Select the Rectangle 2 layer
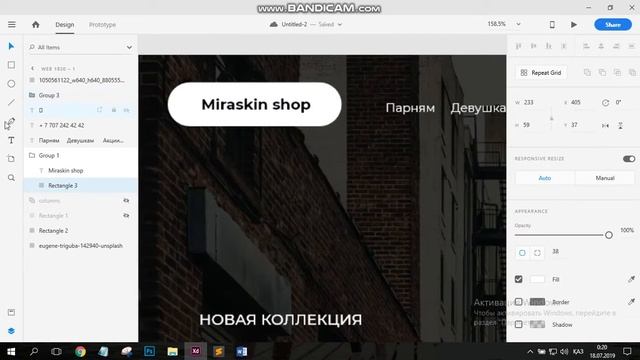Screen dimensions: 640x360 pos(53,231)
